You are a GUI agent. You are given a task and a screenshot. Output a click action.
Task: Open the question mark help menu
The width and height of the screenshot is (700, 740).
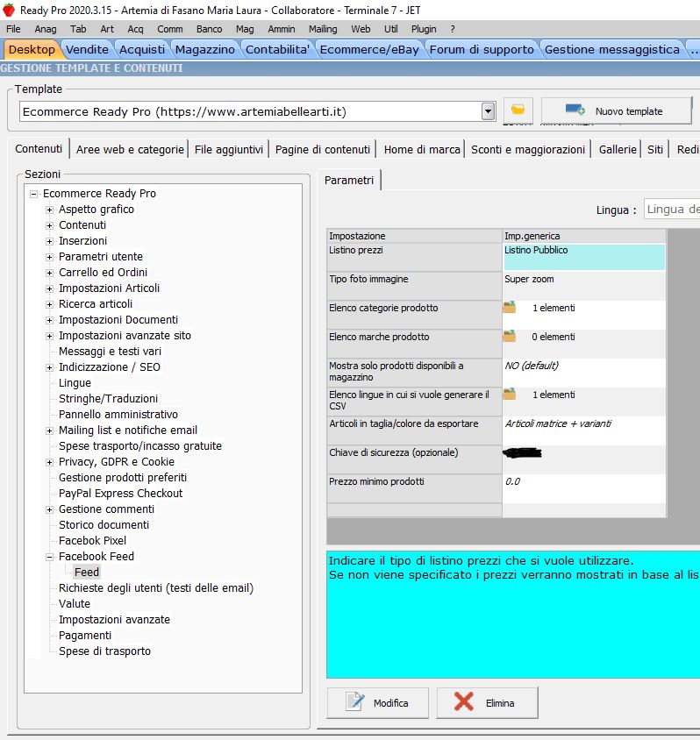pos(453,29)
